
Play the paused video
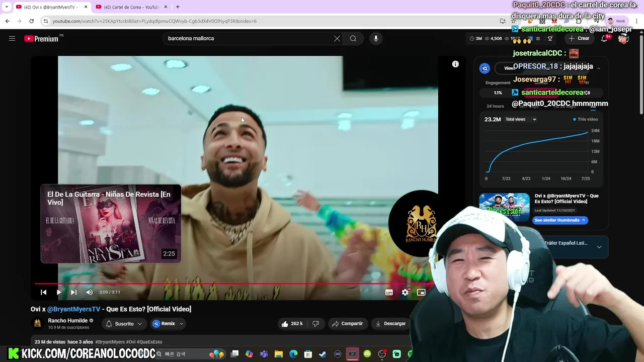coord(59,292)
